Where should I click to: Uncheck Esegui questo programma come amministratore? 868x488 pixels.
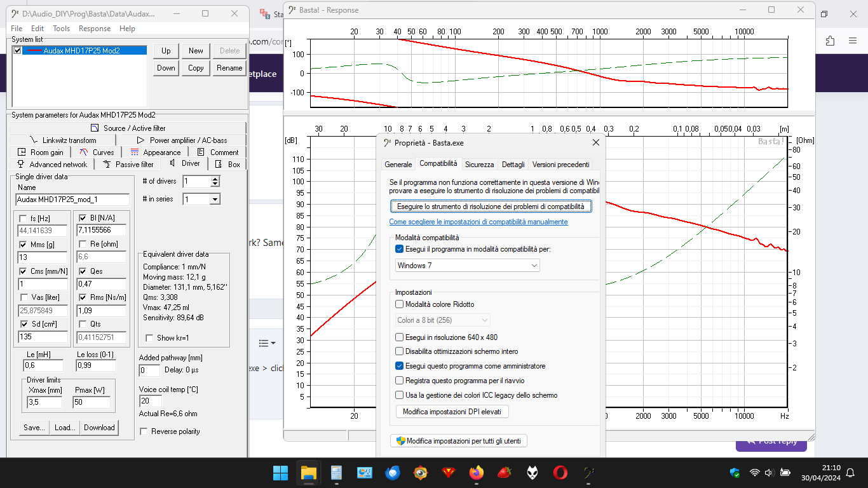coord(399,366)
